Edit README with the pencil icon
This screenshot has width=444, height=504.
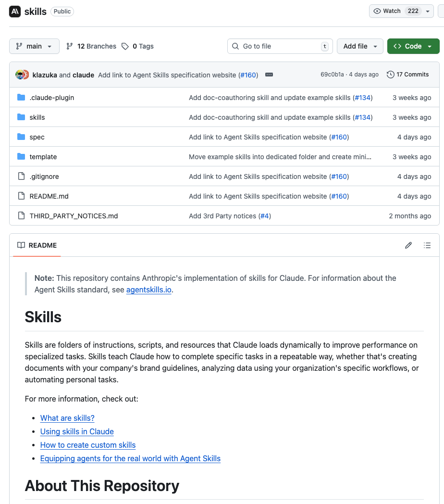click(x=408, y=246)
